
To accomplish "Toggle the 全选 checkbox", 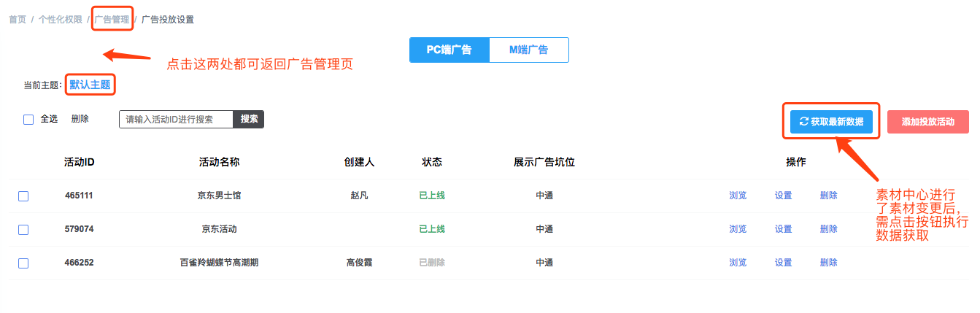I will pos(28,120).
